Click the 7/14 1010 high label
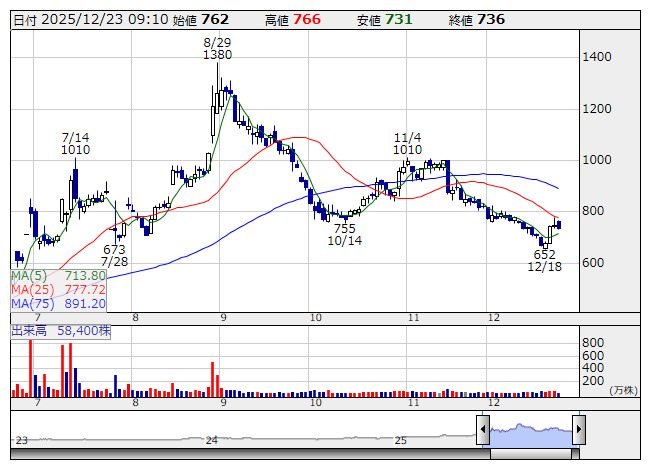Screen dimensions: 653x470 tap(75, 144)
